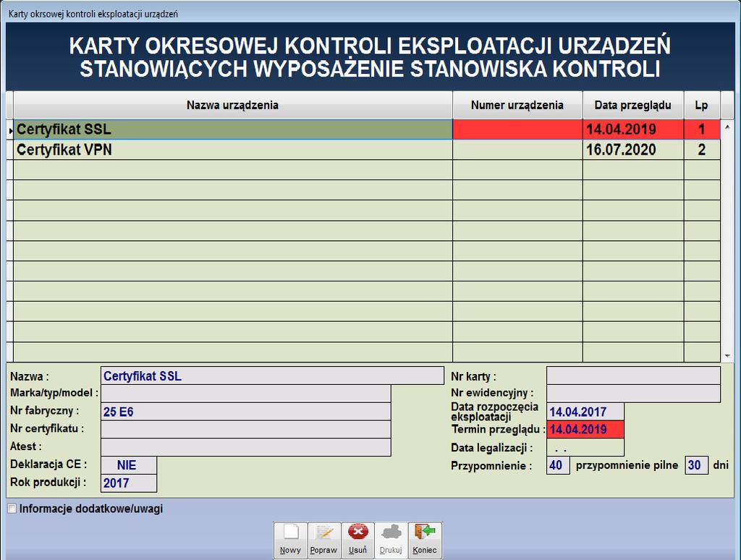The image size is (741, 560).
Task: Click the Data legalizacji field
Action: (x=585, y=447)
